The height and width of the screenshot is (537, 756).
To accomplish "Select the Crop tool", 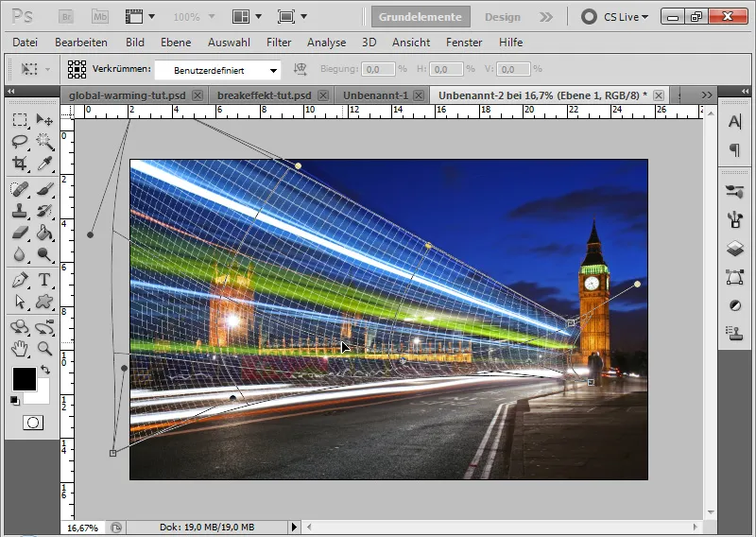I will coord(19,164).
